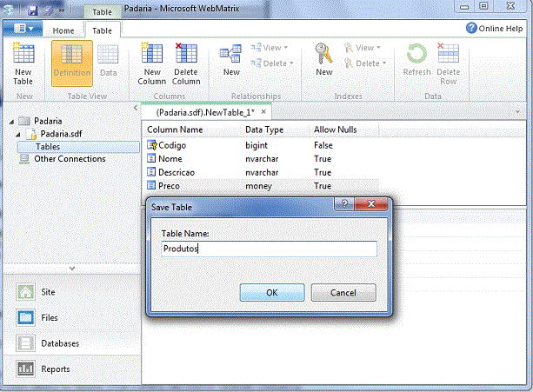This screenshot has width=533, height=392.
Task: Click the help question mark in Save Table dialog
Action: point(344,203)
